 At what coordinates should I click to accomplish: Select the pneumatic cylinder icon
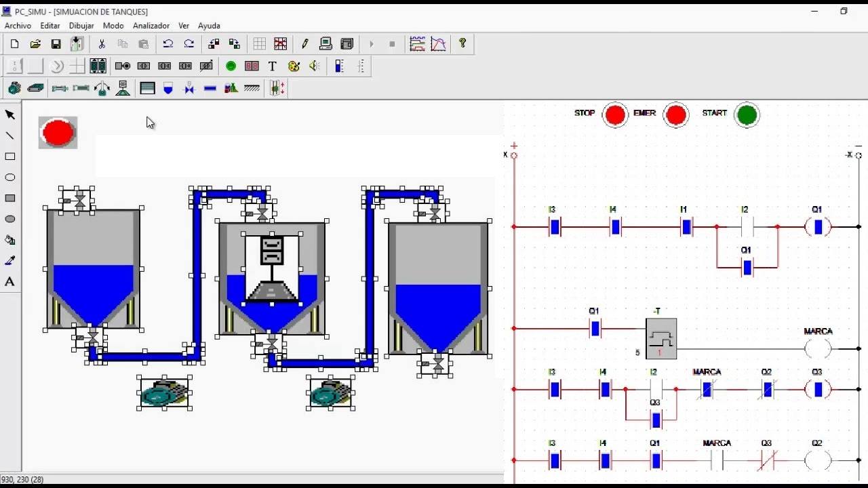tap(60, 88)
